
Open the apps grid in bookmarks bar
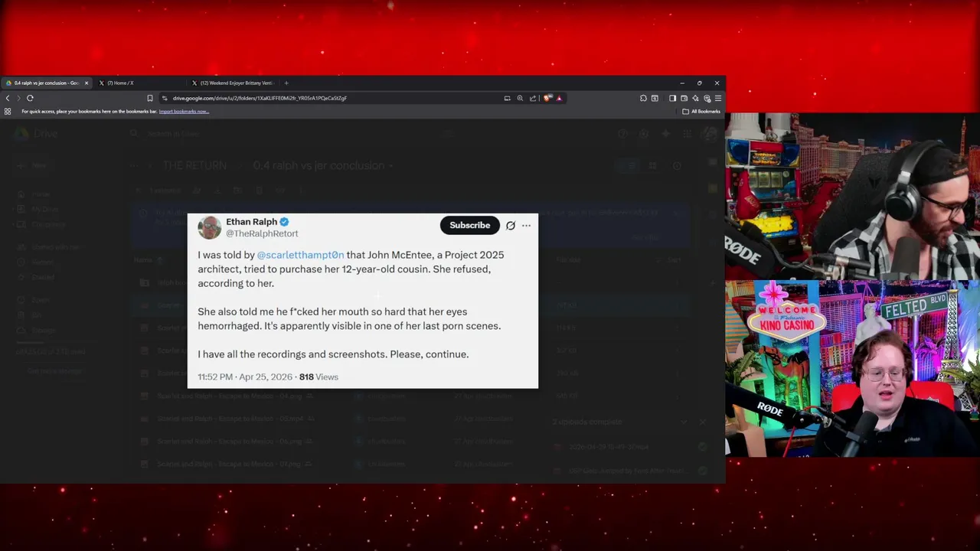coord(8,111)
